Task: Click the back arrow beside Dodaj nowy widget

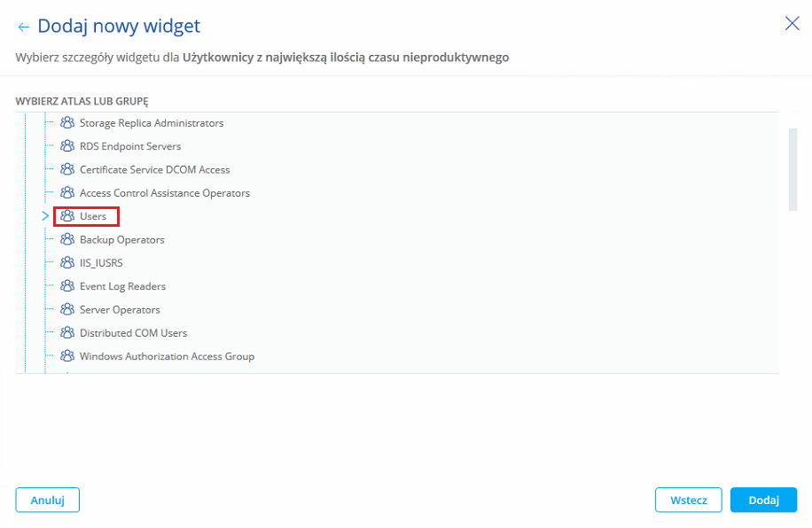Action: tap(23, 27)
